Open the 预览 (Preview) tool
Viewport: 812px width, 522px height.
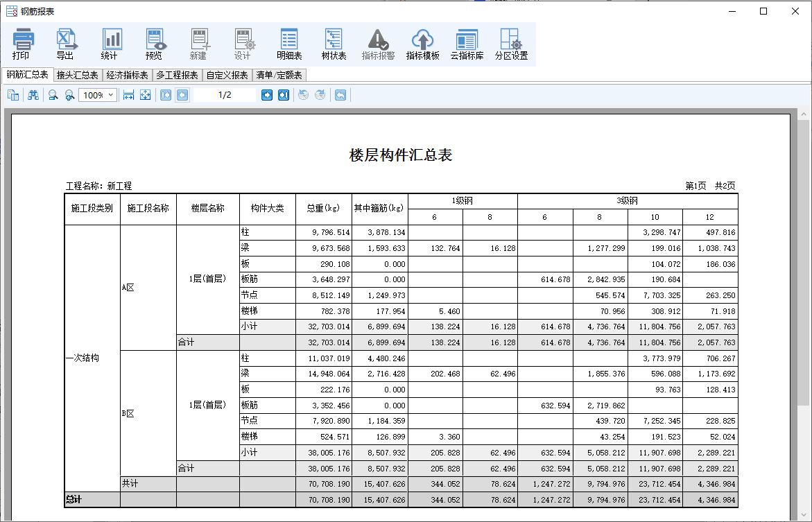(x=155, y=44)
